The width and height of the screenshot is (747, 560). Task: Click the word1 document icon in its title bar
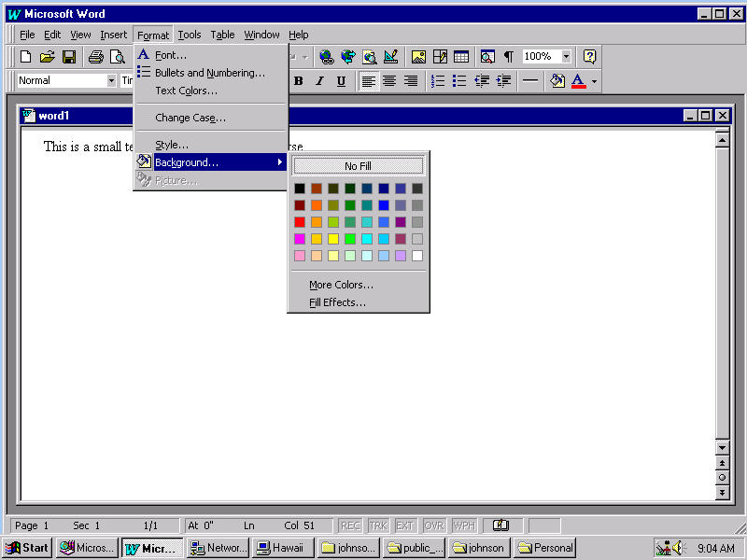(x=29, y=116)
